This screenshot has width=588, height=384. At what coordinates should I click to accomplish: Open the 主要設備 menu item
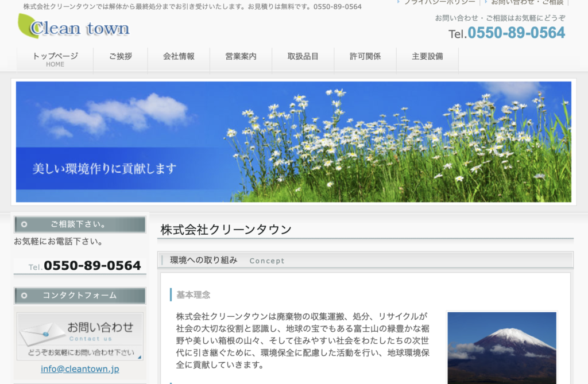(x=427, y=57)
